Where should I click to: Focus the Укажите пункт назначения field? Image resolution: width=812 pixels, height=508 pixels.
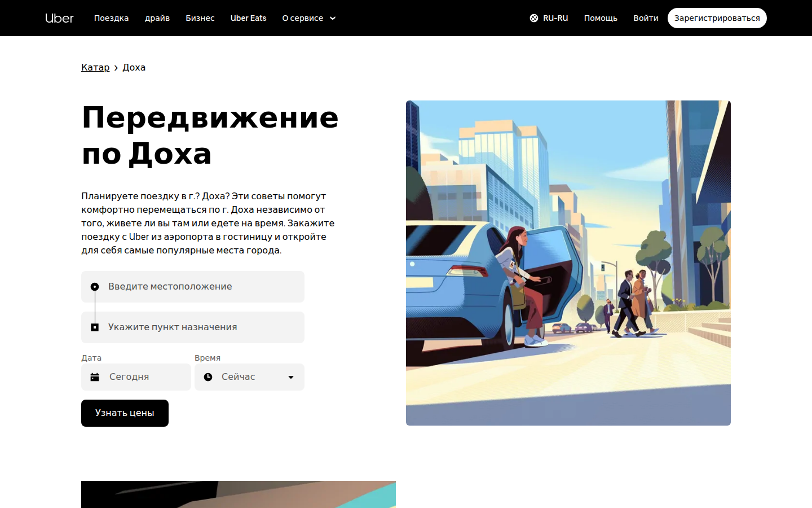[193, 327]
